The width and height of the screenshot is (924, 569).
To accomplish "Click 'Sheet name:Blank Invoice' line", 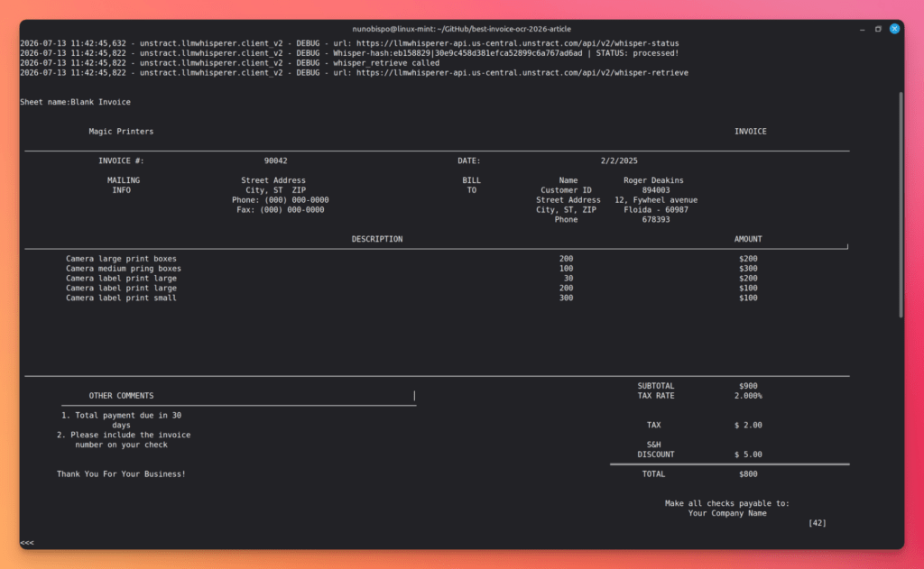I will click(x=76, y=102).
